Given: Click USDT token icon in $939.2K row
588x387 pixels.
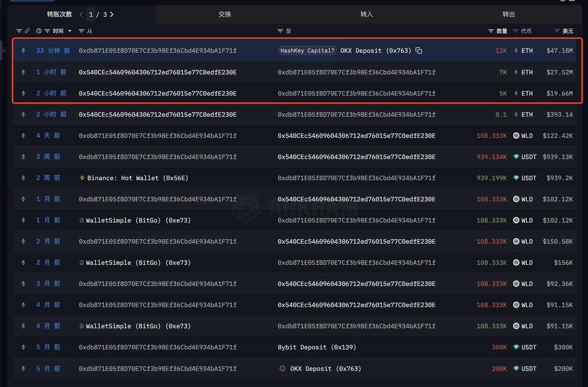Looking at the screenshot, I should tap(516, 178).
